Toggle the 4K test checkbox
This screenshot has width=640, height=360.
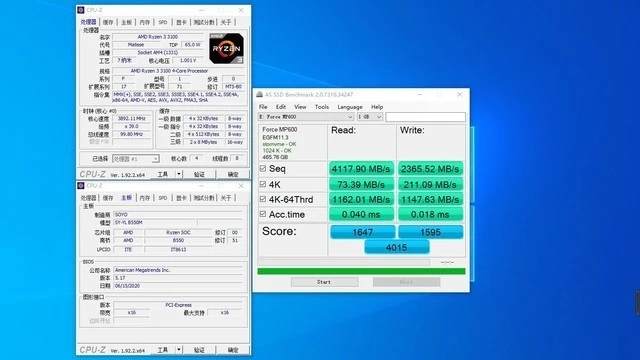coord(263,184)
